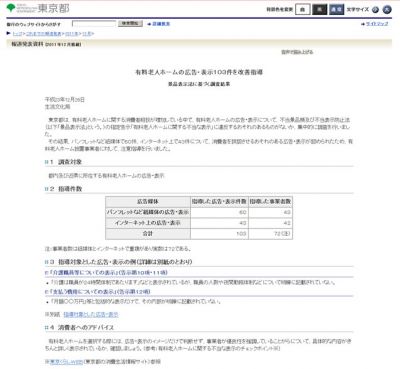This screenshot has height=369, width=400.
Task: Select the blue background color button
Action: click(336, 9)
